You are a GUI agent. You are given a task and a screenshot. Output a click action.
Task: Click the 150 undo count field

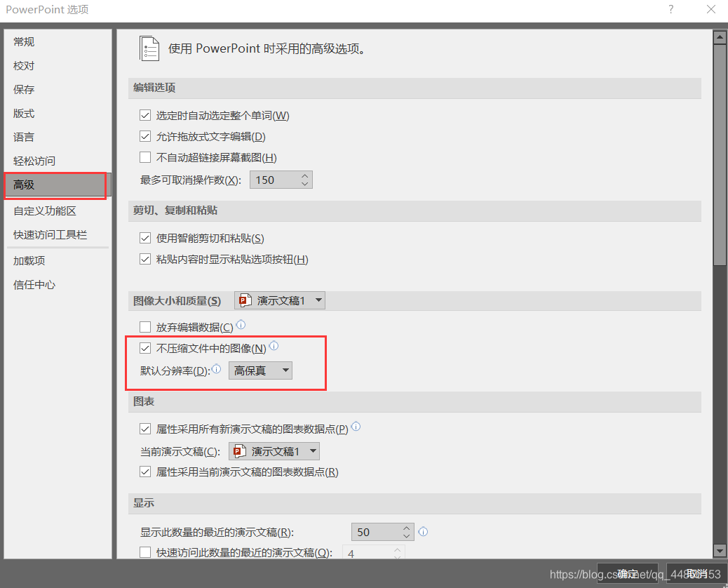click(274, 180)
